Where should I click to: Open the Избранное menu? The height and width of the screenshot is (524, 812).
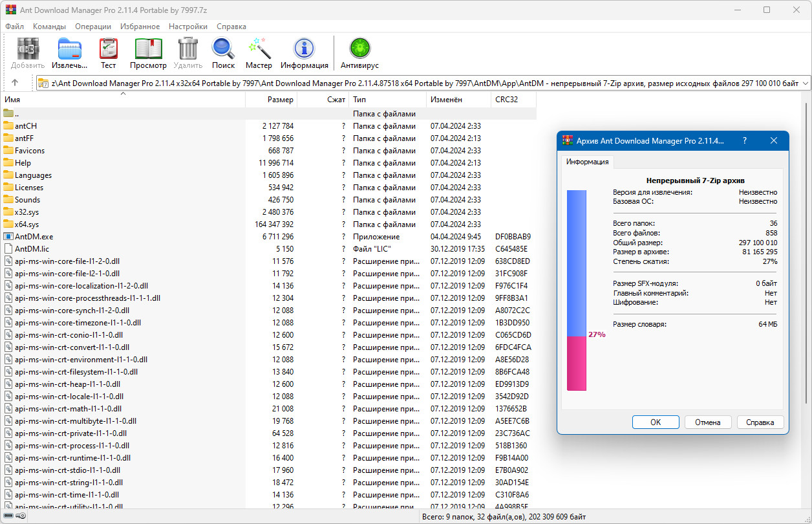point(140,27)
